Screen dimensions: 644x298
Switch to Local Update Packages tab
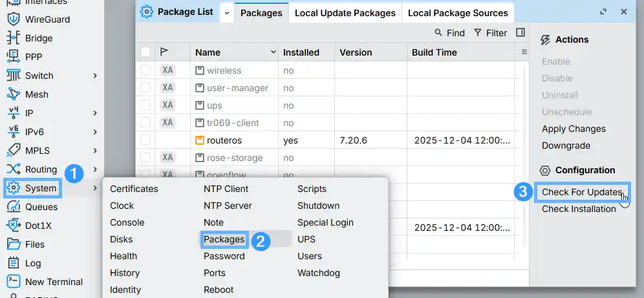[345, 13]
